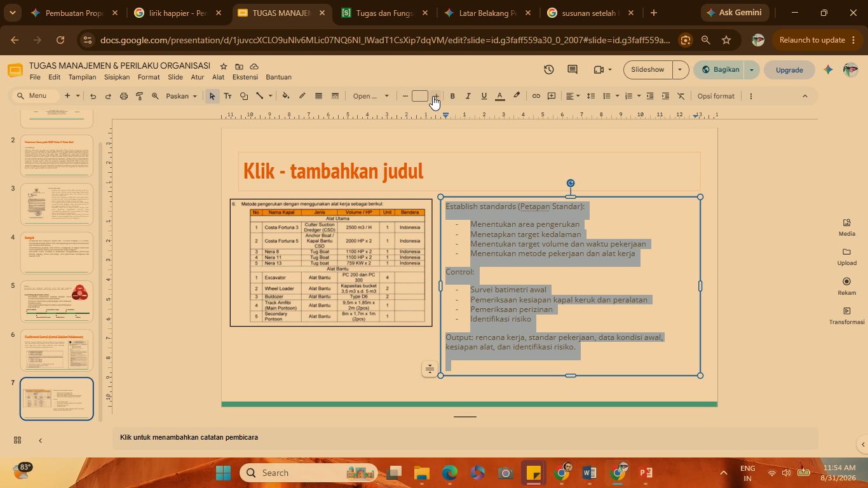Open the Sisipkan menu
This screenshot has height=488, width=868.
117,77
